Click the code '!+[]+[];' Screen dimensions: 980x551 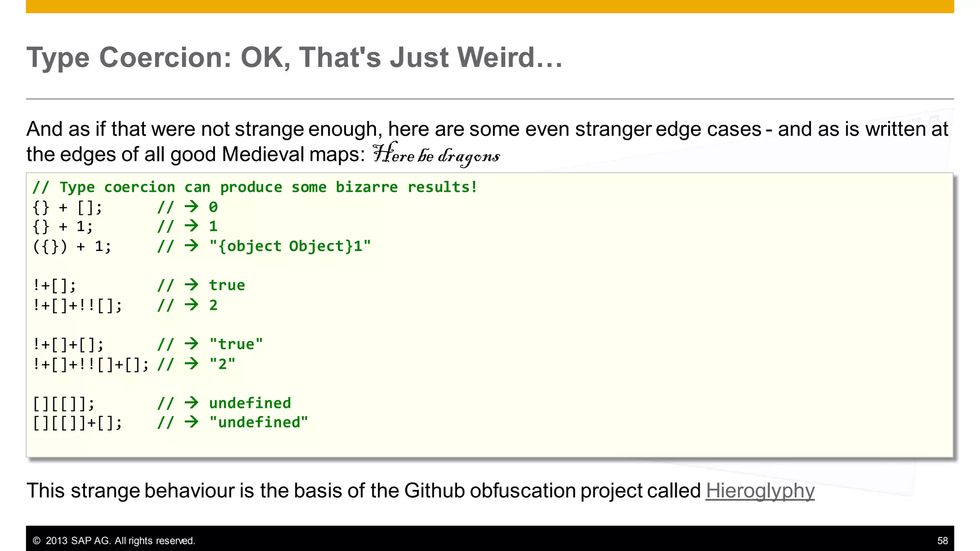click(x=68, y=344)
